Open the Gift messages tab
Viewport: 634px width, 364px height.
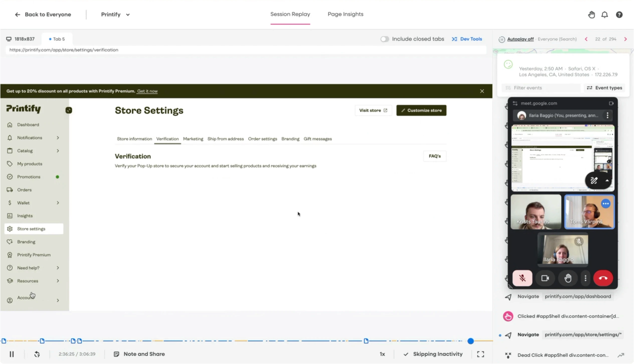(x=318, y=139)
